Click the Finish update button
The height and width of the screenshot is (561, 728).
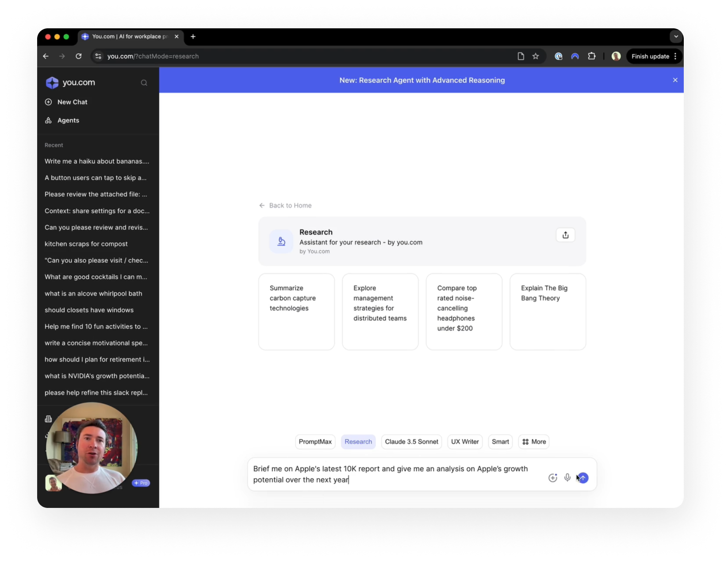tap(650, 56)
